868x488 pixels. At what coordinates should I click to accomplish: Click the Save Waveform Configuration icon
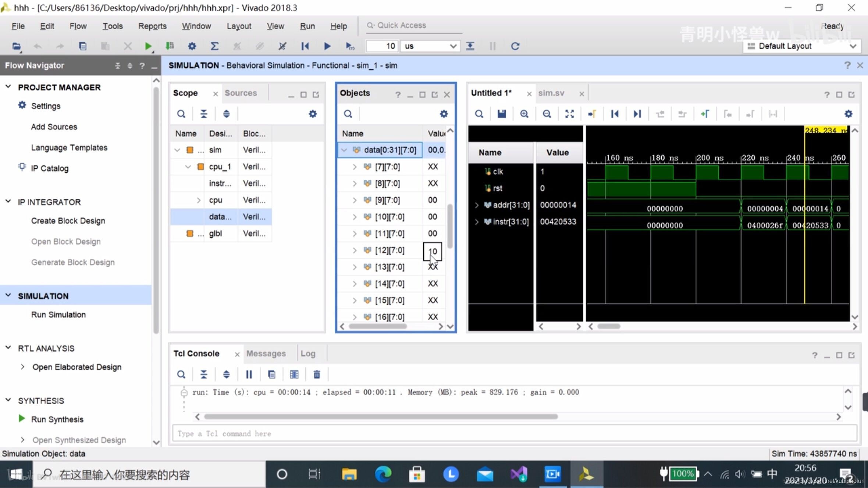[x=502, y=114]
